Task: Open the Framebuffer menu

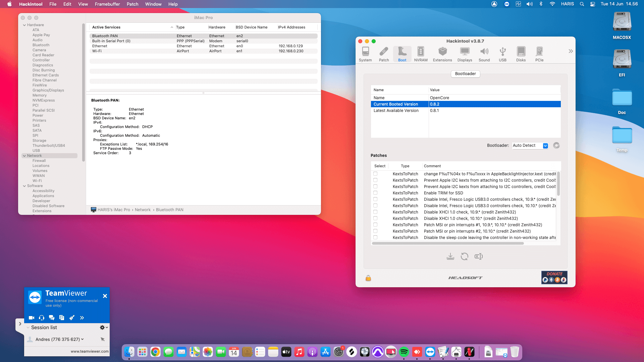Action: tap(107, 4)
